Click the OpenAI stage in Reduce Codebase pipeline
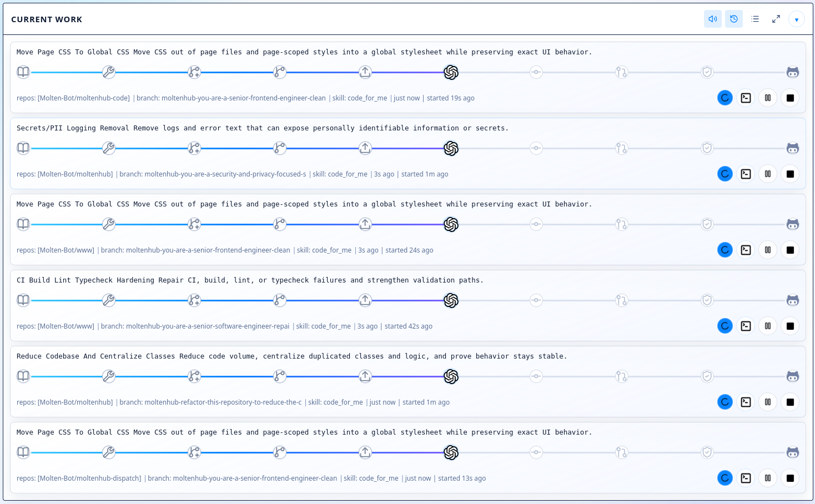815x504 pixels. click(x=451, y=376)
